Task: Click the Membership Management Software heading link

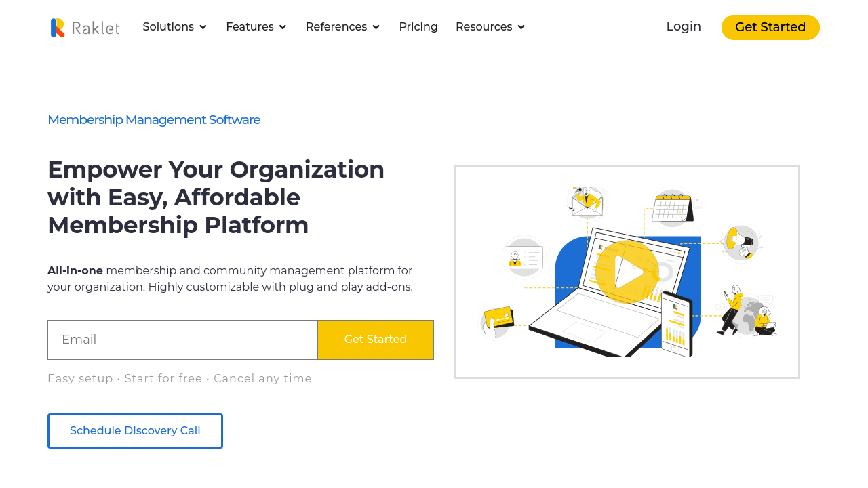Action: (154, 120)
